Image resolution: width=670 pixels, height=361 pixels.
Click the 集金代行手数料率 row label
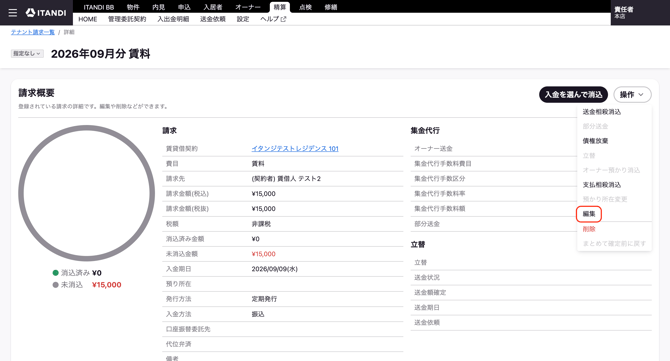[x=440, y=194]
